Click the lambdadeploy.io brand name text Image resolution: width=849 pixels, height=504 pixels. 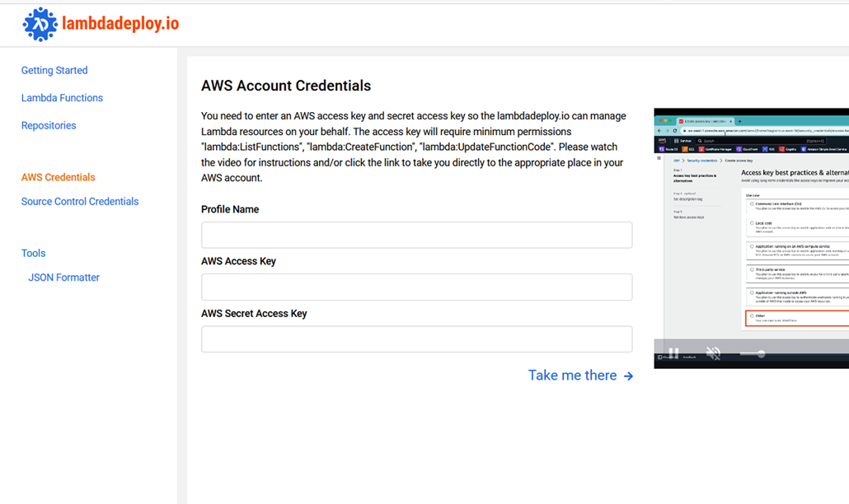[x=120, y=24]
